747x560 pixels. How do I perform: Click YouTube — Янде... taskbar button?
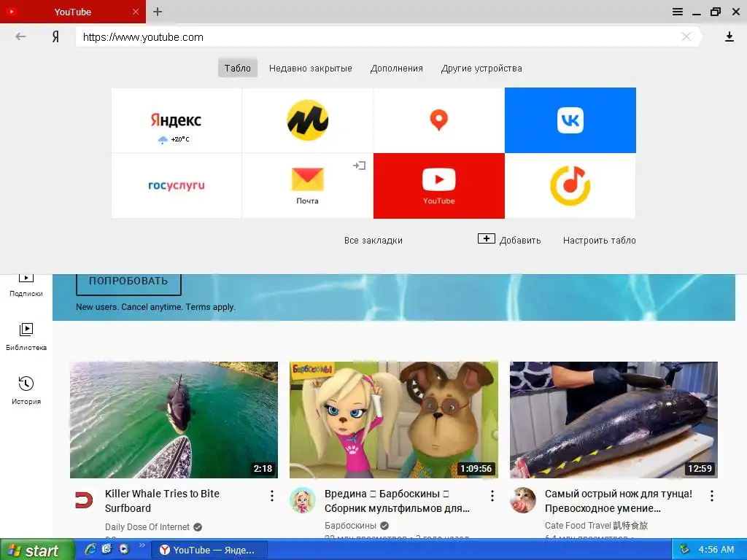[209, 550]
